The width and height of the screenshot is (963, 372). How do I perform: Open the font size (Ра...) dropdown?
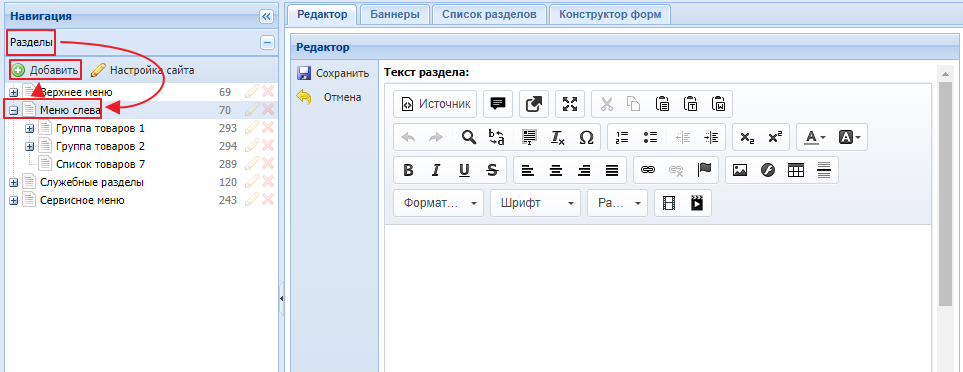tap(618, 203)
